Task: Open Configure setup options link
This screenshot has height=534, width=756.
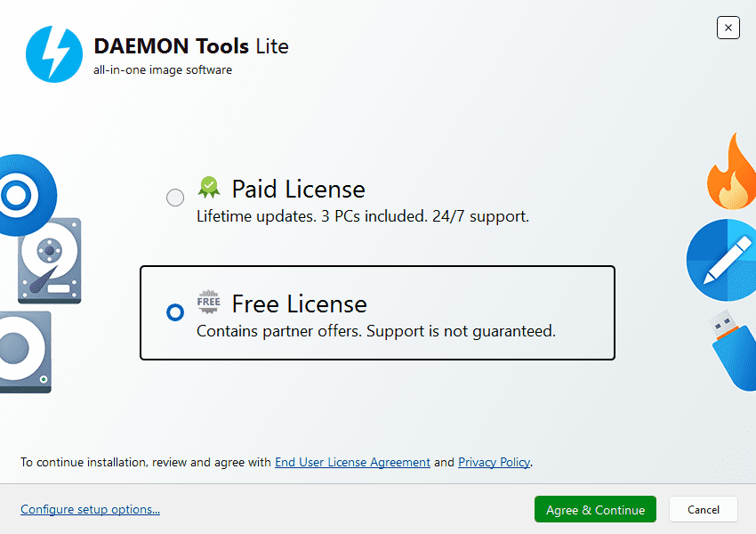Action: point(90,510)
